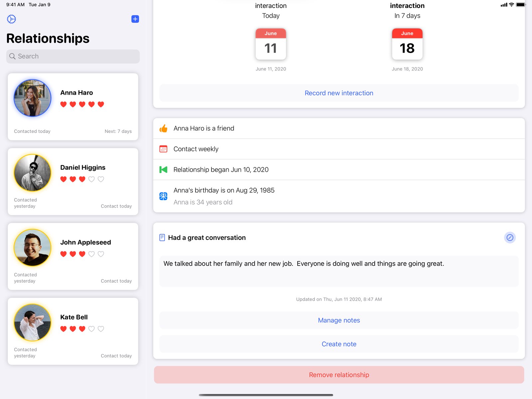The image size is (532, 399).
Task: Click Had a great conversation title
Action: click(x=207, y=238)
